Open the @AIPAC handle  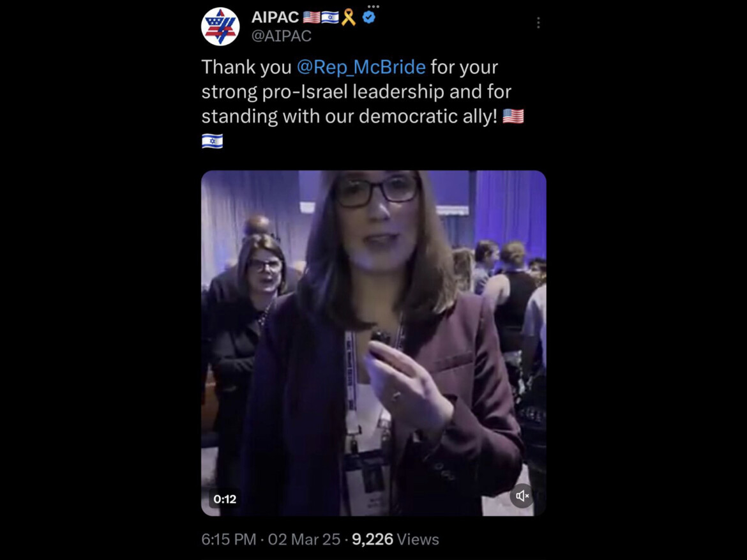(281, 36)
